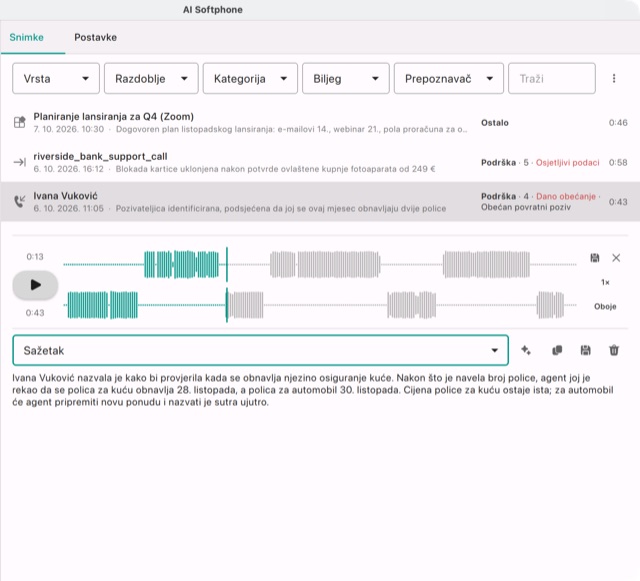Click the 0:58 duration of the bank call
Image resolution: width=640 pixels, height=581 pixels.
pos(618,163)
